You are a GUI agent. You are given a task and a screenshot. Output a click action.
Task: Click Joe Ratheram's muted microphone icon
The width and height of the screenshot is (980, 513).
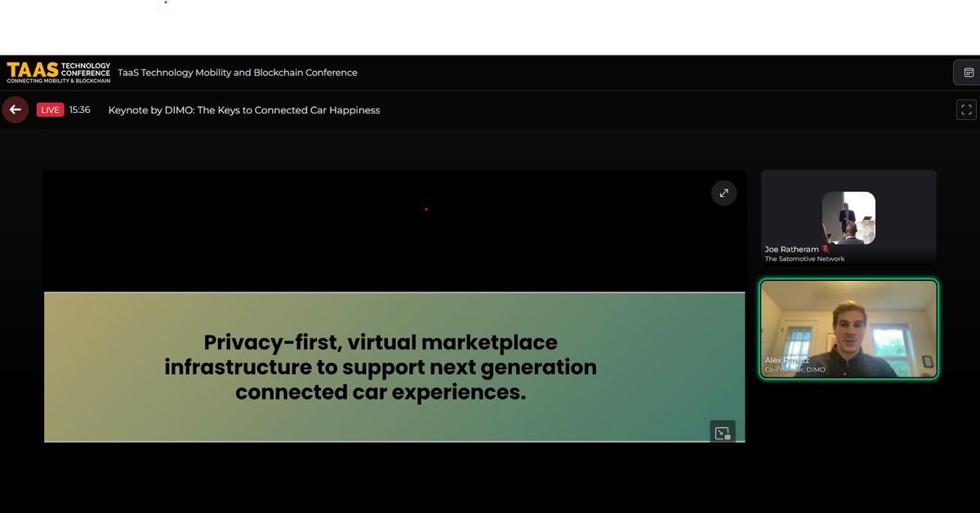coord(826,249)
